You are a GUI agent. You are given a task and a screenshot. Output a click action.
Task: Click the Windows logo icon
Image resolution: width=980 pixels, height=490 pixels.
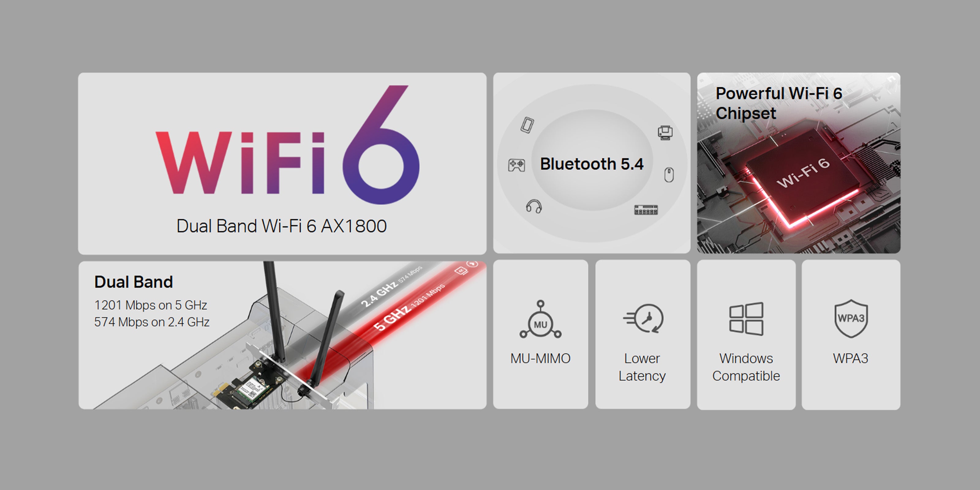[746, 319]
